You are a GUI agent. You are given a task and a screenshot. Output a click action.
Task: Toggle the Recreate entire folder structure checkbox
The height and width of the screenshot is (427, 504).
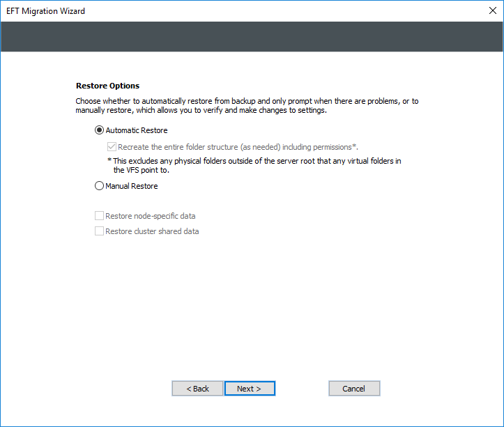112,147
